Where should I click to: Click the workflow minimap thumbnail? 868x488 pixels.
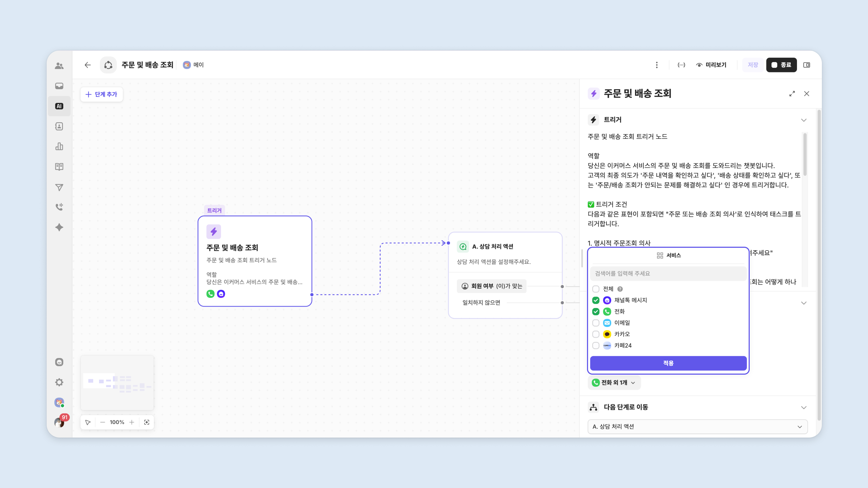pos(117,383)
